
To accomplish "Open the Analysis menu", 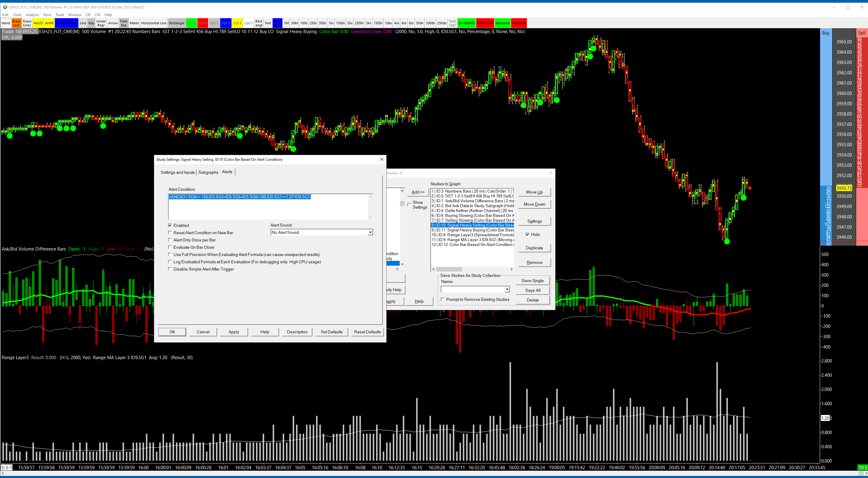I will [x=32, y=15].
